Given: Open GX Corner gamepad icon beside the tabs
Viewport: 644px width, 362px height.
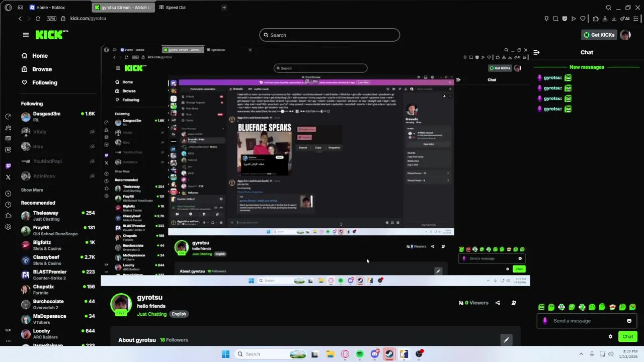Looking at the screenshot, I should click(20, 8).
